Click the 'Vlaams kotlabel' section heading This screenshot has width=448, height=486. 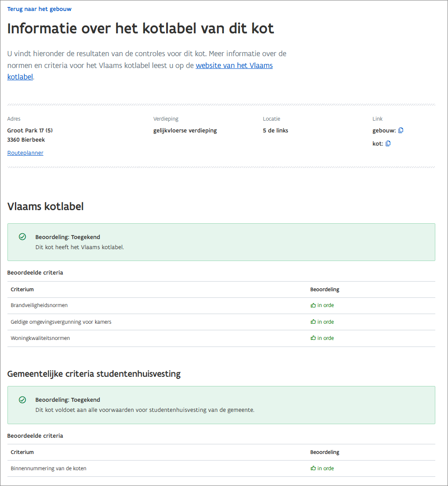[x=46, y=206]
